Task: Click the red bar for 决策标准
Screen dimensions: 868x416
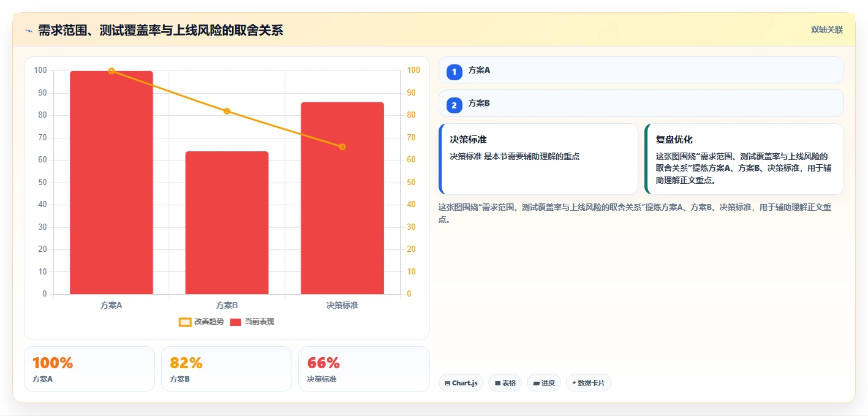Action: point(342,198)
